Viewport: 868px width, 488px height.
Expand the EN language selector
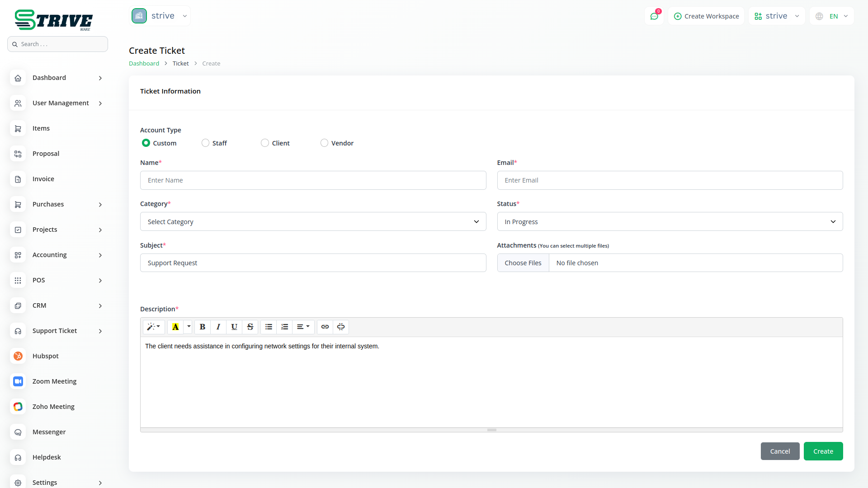(832, 16)
